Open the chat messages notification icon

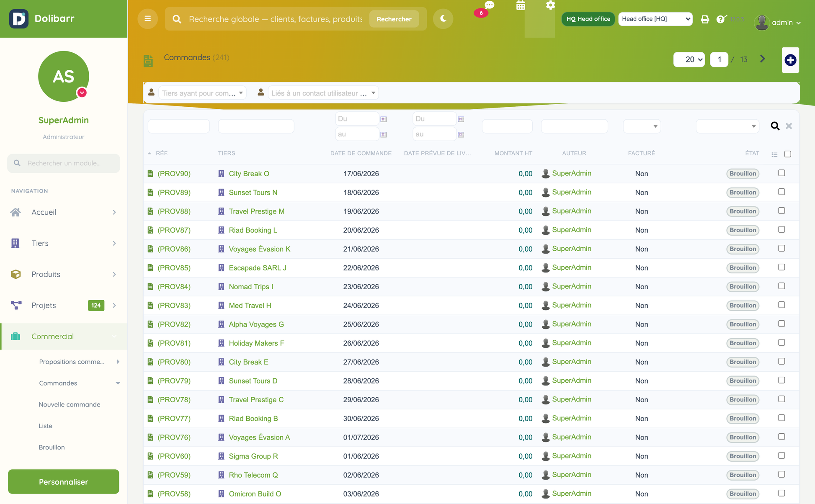click(x=489, y=5)
